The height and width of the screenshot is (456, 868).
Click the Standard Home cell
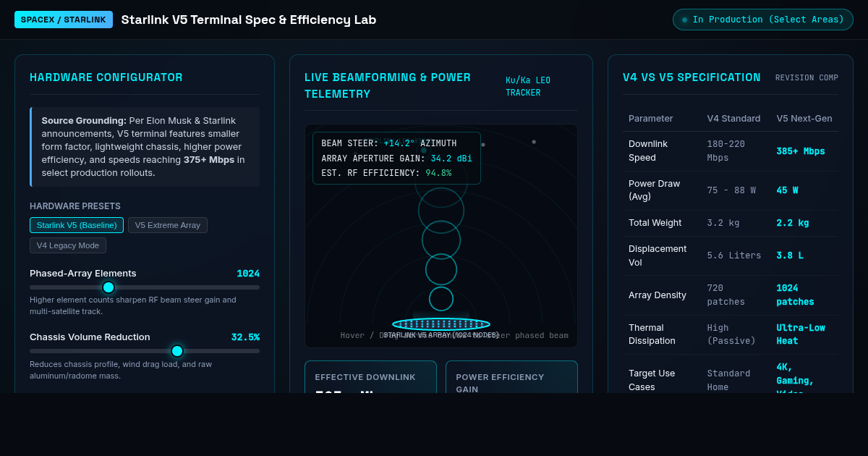(728, 380)
